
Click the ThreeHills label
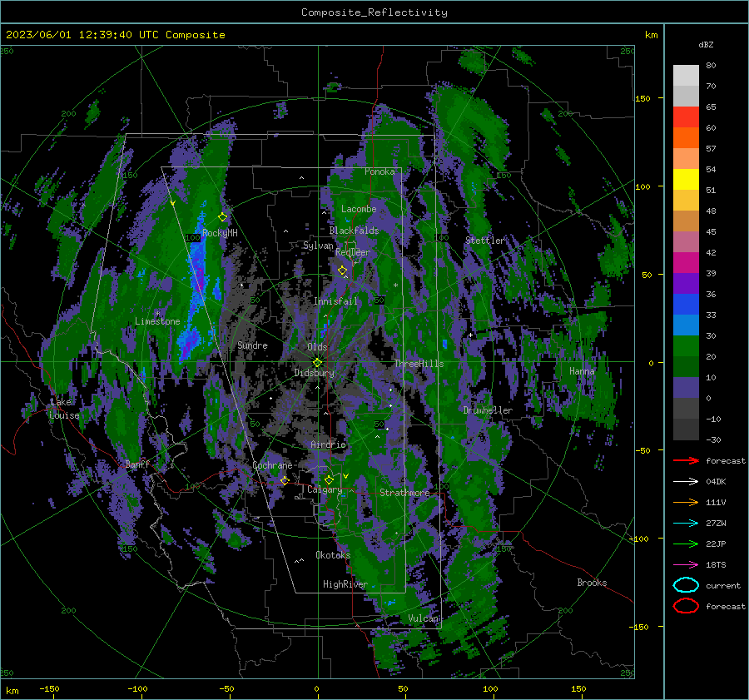click(x=419, y=364)
